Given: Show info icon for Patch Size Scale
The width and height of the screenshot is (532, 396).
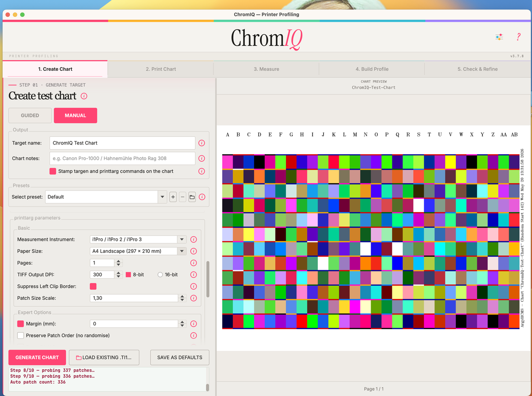Looking at the screenshot, I should coord(194,298).
